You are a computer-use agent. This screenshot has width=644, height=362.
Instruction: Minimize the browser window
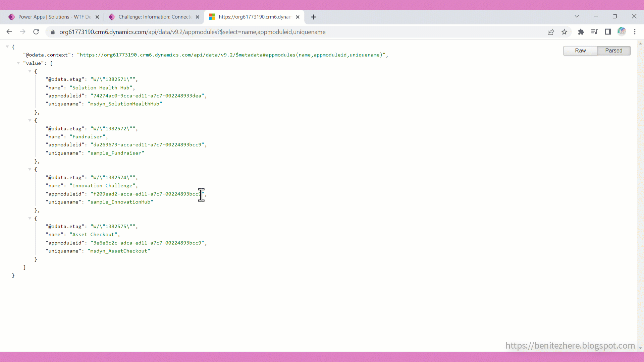tap(596, 16)
